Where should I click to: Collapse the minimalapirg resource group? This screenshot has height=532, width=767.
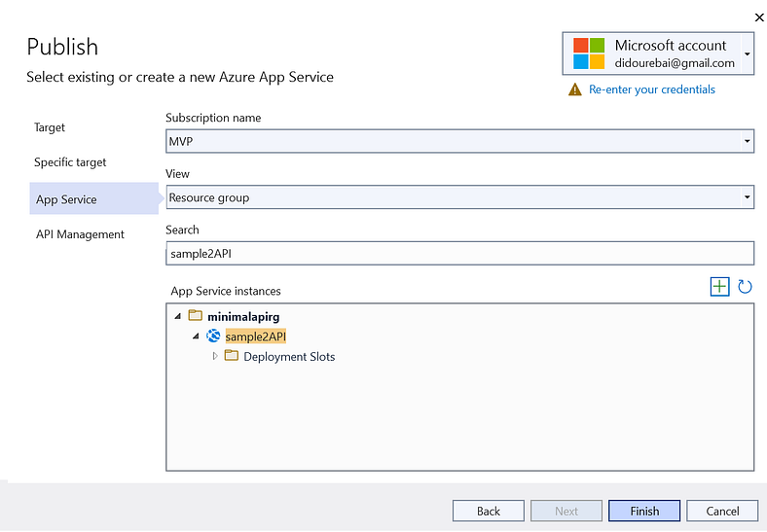point(177,316)
